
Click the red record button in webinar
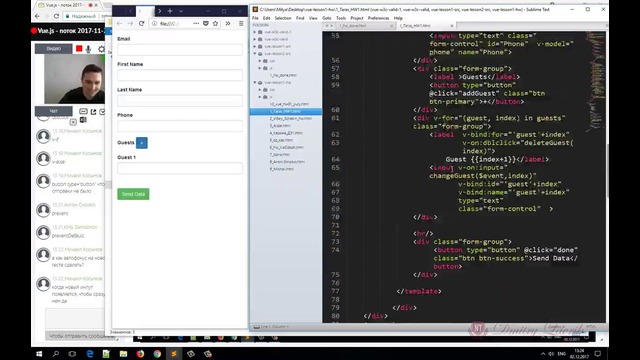pyautogui.click(x=79, y=49)
